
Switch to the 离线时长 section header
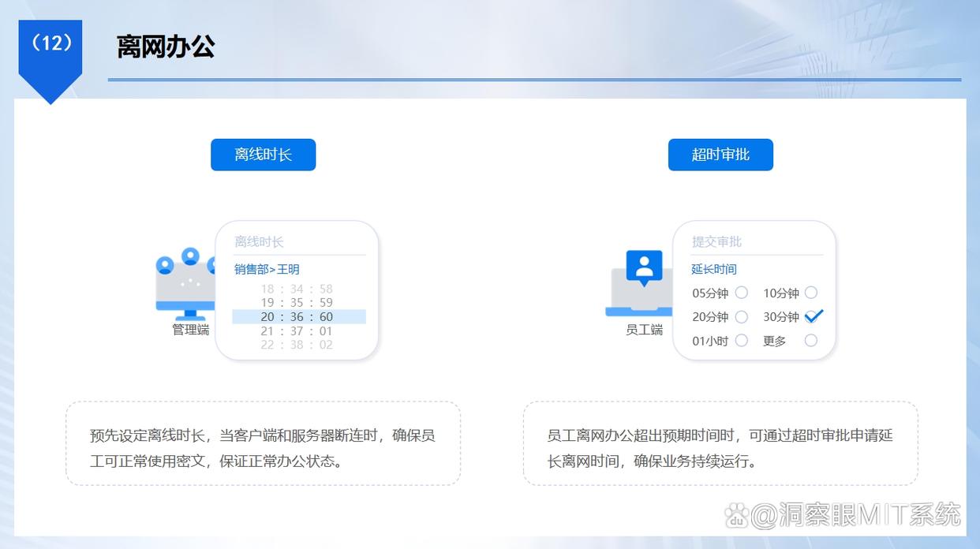pyautogui.click(x=263, y=155)
